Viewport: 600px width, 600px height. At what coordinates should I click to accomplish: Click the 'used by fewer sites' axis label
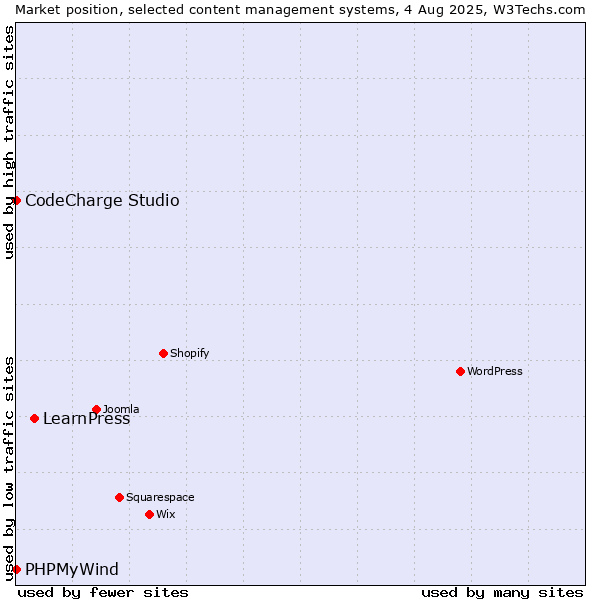click(103, 593)
